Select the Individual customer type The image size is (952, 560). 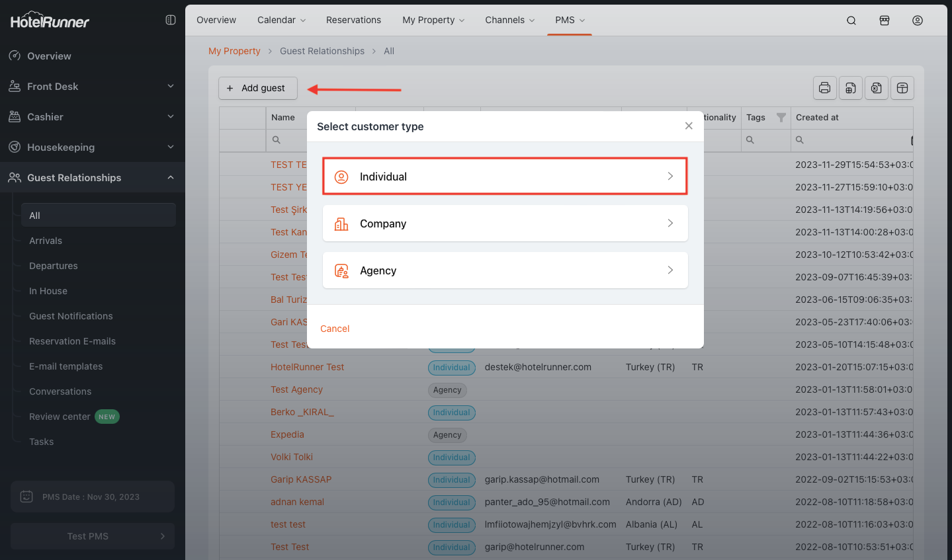505,177
